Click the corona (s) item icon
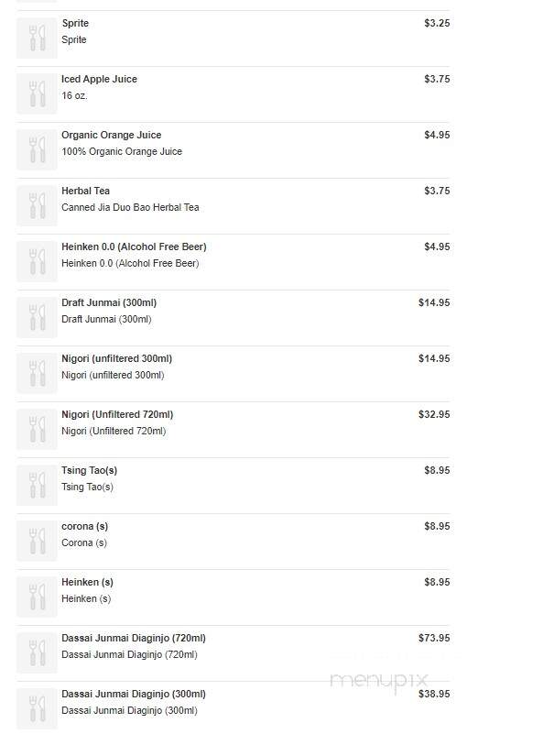This screenshot has height=756, width=543. point(38,542)
